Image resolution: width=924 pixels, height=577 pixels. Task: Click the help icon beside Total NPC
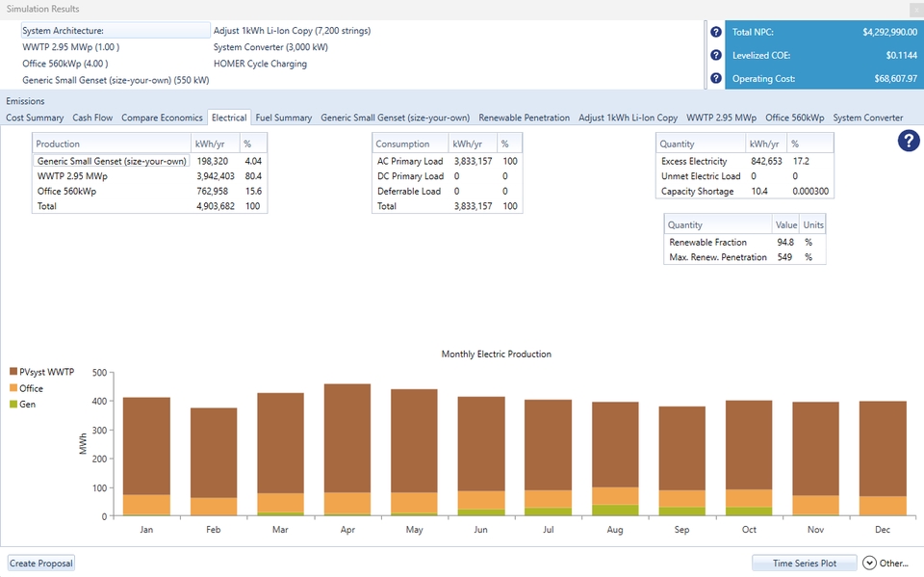[x=716, y=32]
